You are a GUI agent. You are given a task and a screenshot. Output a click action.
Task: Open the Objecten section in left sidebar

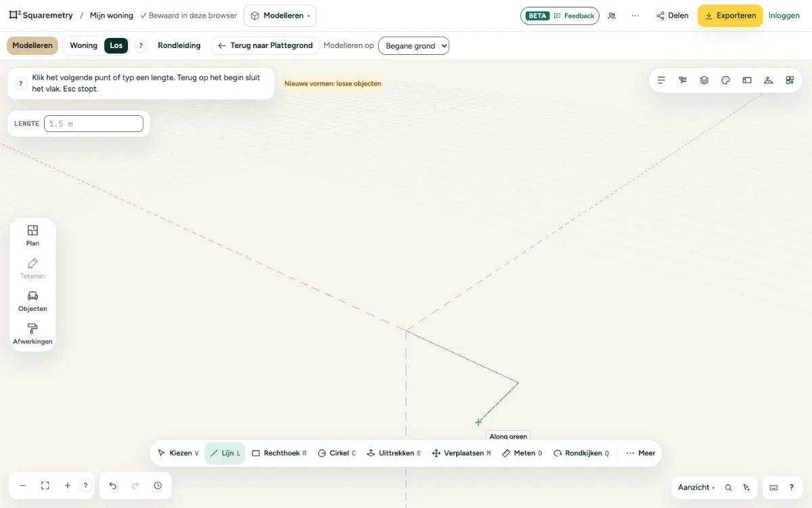pos(32,301)
